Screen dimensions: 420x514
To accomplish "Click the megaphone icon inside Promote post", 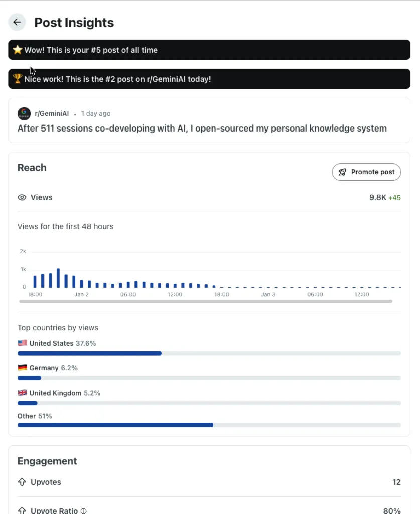I will coord(343,172).
